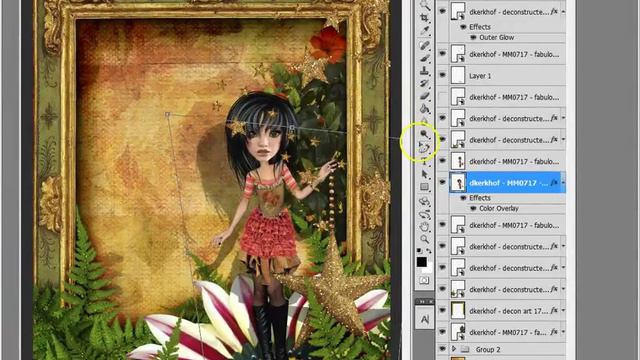The image size is (640, 360).
Task: Expand effects arrow on decon art 17 layer
Action: tap(563, 311)
